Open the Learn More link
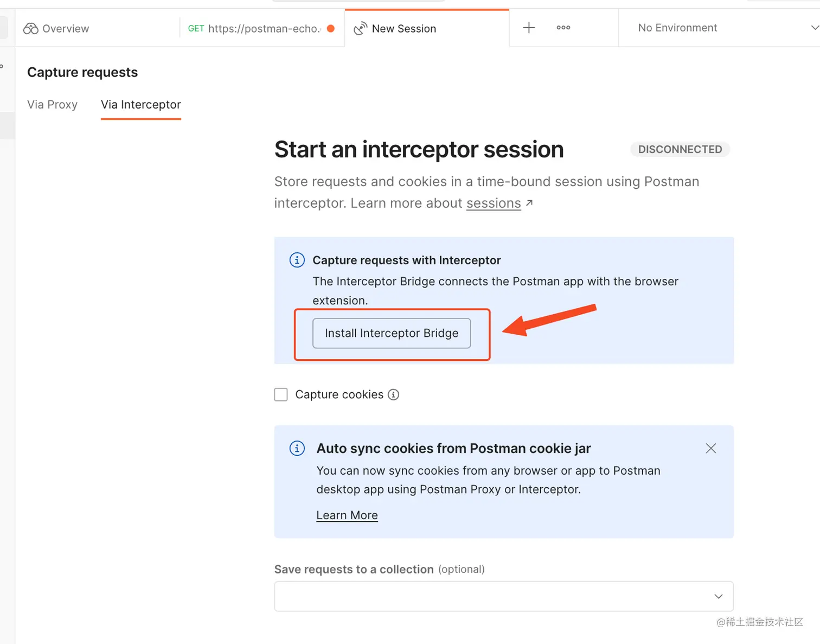820x644 pixels. click(347, 515)
